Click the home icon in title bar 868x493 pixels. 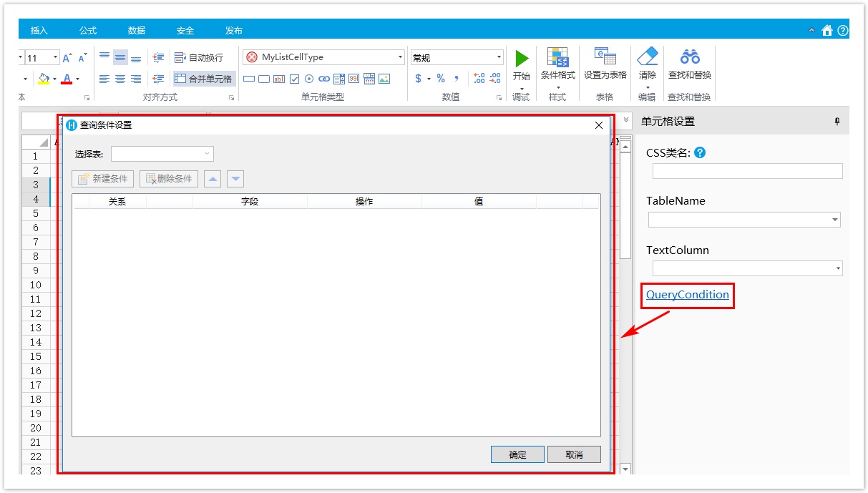[827, 30]
